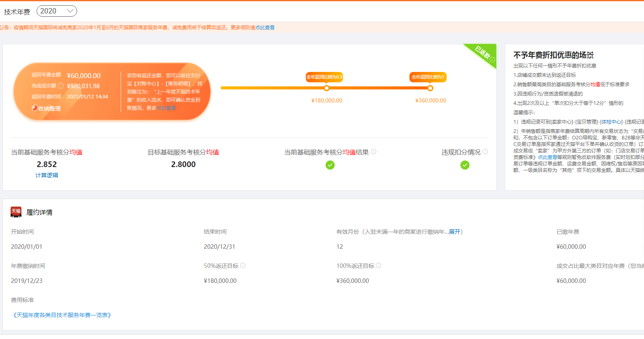644x339 pixels.
Task: Click the 目标基础服务考核分均值 label
Action: (x=183, y=152)
